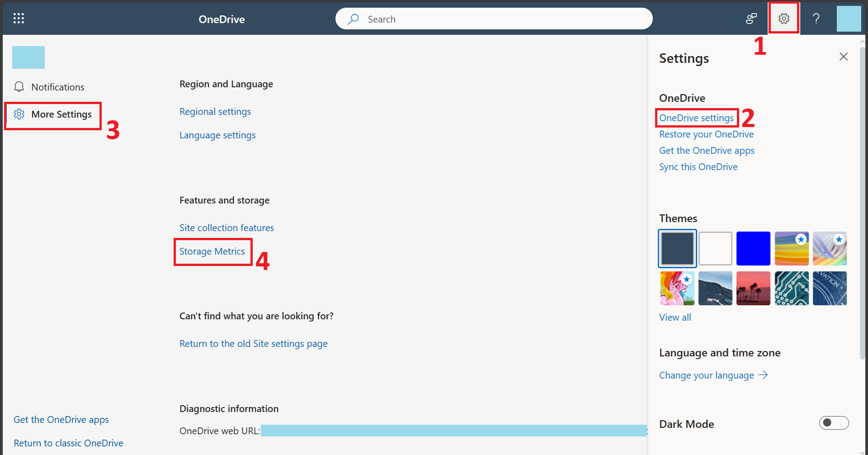The width and height of the screenshot is (868, 455).
Task: Click the OneDrive settings link
Action: pos(696,118)
